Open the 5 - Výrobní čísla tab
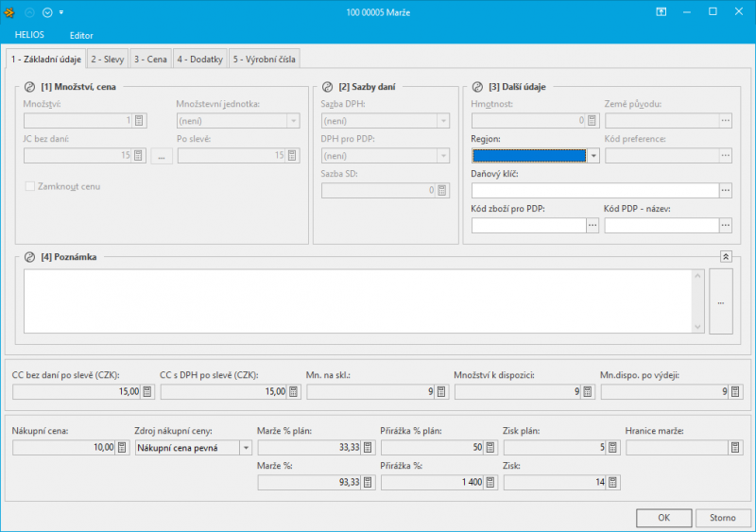Screen dimensions: 756x532 coord(264,59)
